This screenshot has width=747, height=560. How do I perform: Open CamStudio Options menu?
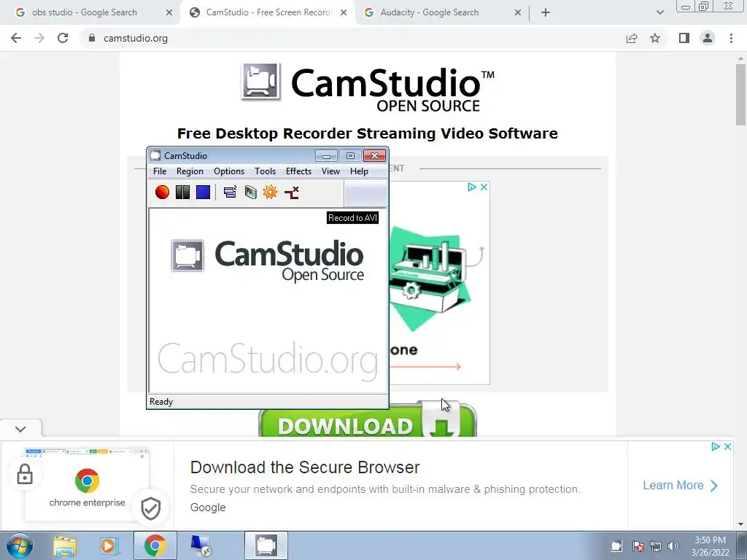[x=228, y=171]
